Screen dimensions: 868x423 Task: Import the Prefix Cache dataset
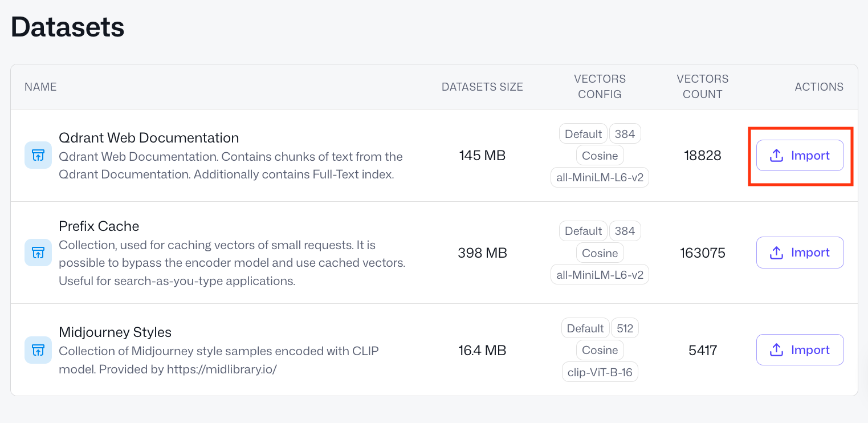[800, 253]
